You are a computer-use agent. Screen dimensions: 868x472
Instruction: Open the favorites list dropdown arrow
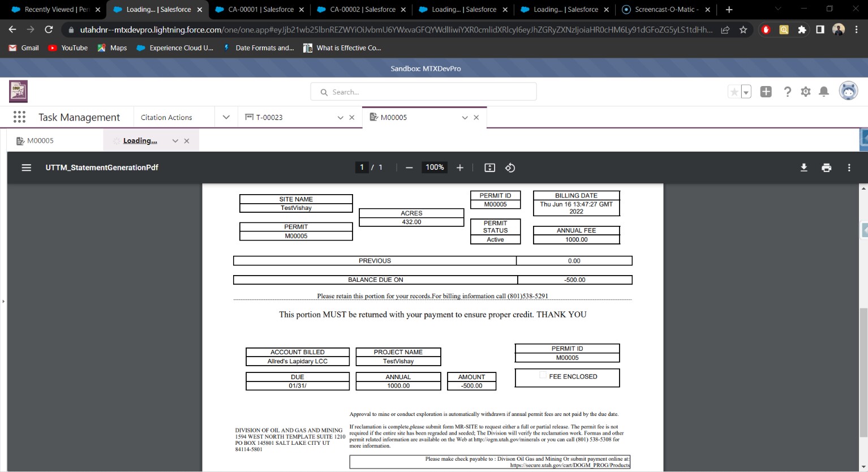coord(745,91)
